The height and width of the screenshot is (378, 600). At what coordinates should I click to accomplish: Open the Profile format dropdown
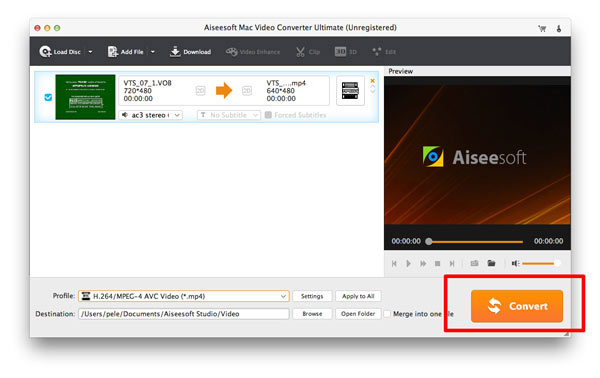(184, 296)
